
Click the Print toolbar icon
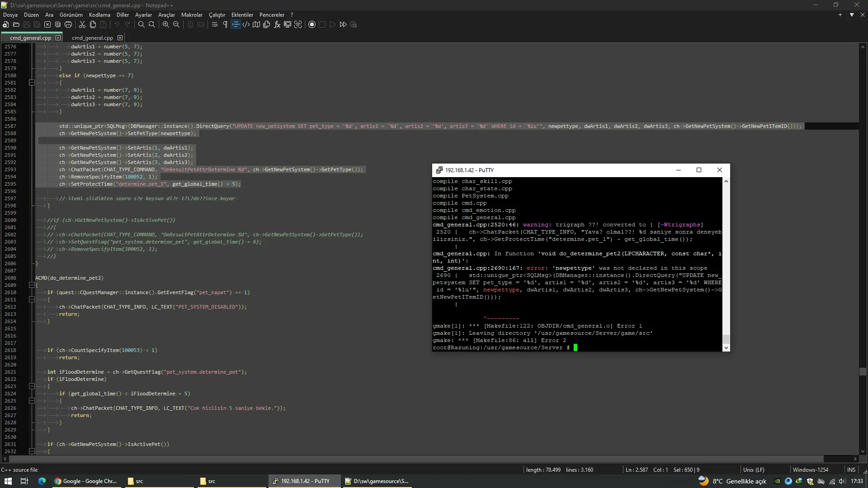click(68, 24)
